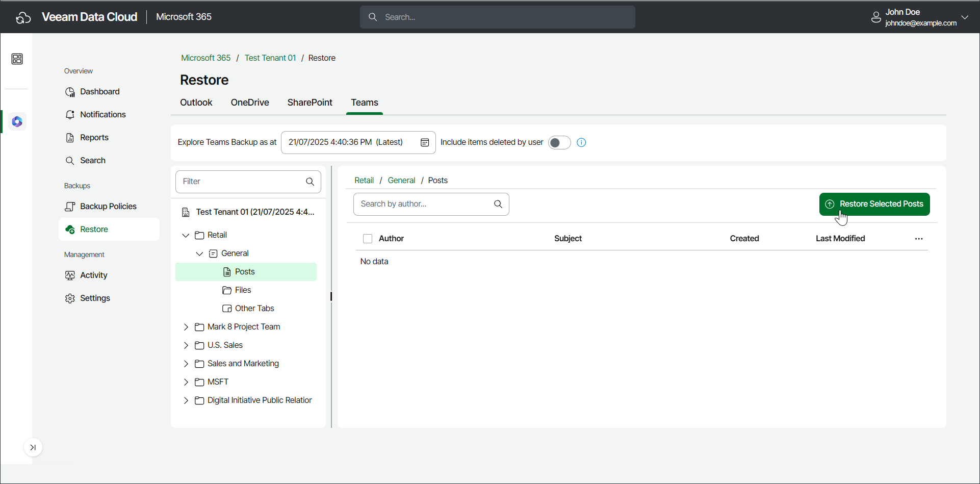Click the sidebar Search magnifier icon
This screenshot has height=484, width=980.
point(70,161)
